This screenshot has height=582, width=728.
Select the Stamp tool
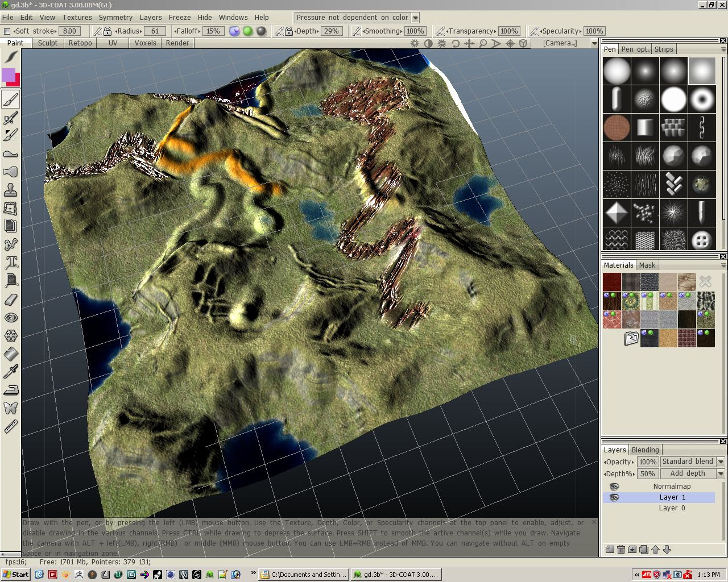(11, 190)
